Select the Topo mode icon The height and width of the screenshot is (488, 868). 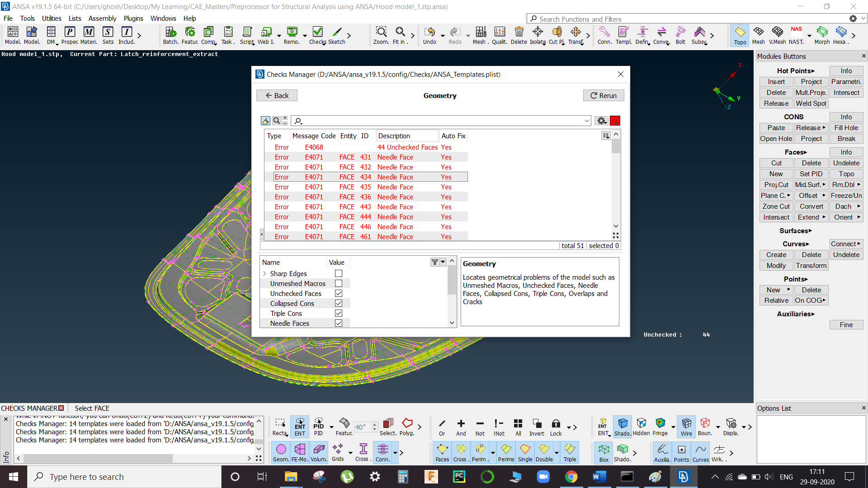pos(739,32)
